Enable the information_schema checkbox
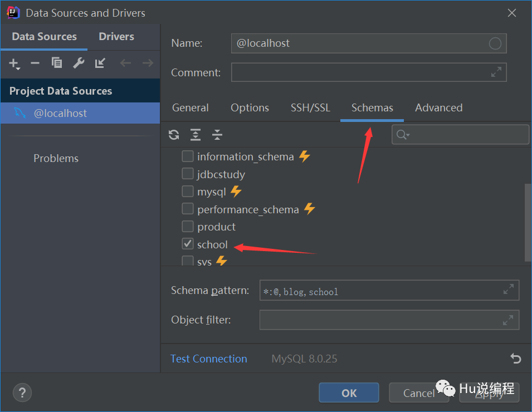532x412 pixels. tap(188, 156)
